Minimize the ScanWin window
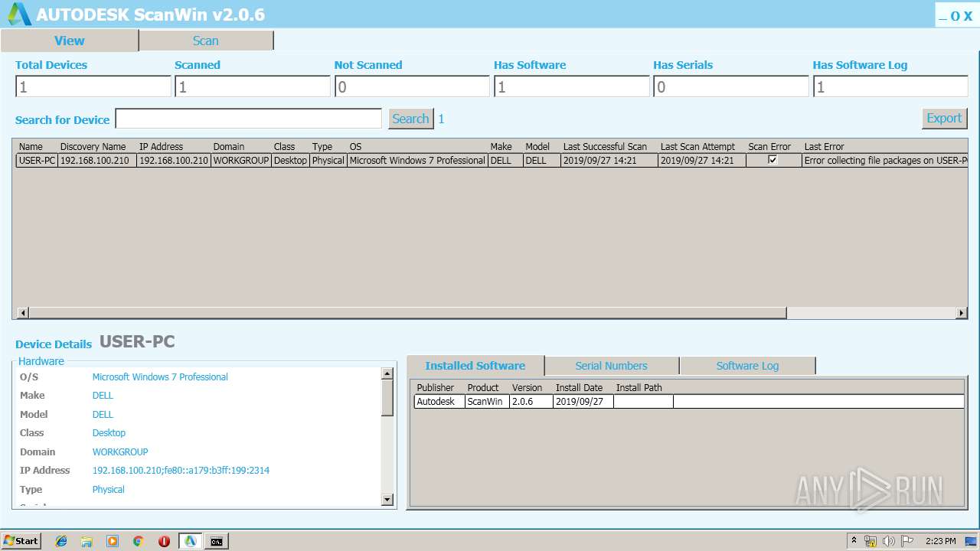 pos(943,16)
